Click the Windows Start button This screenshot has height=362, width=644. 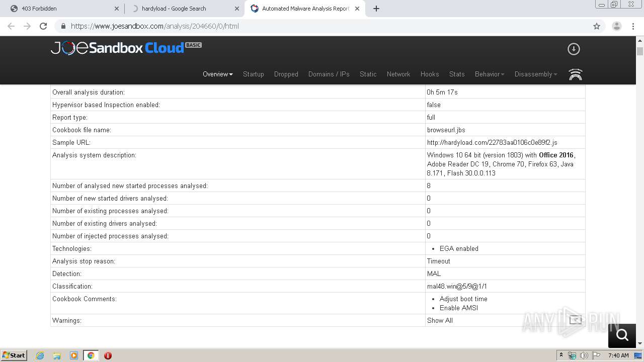coord(14,355)
